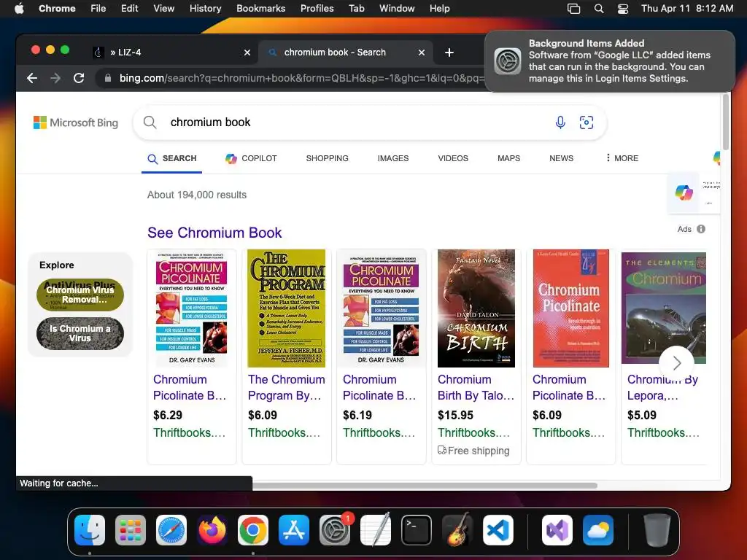The height and width of the screenshot is (560, 747).
Task: Start voice search with microphone icon
Action: [x=561, y=122]
